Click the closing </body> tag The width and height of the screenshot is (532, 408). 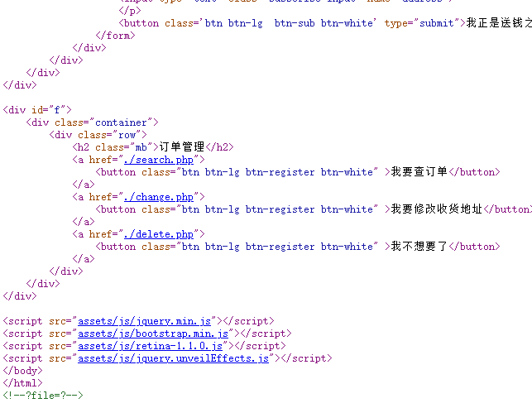[22, 371]
